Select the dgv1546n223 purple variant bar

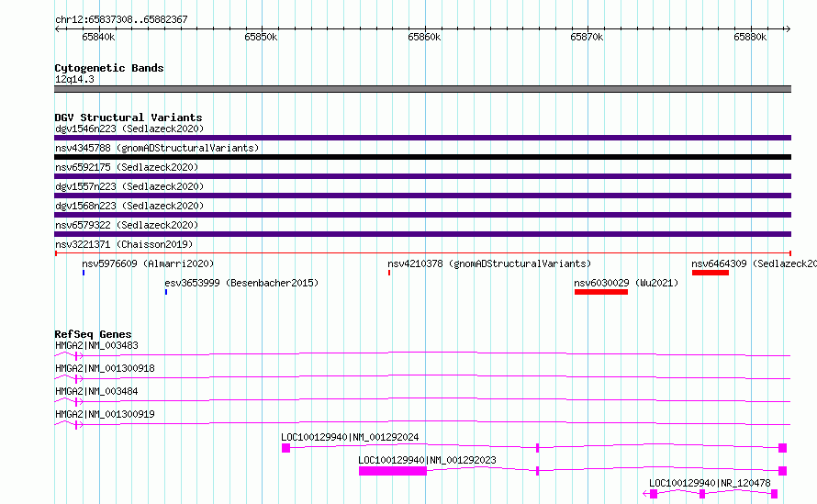click(422, 138)
